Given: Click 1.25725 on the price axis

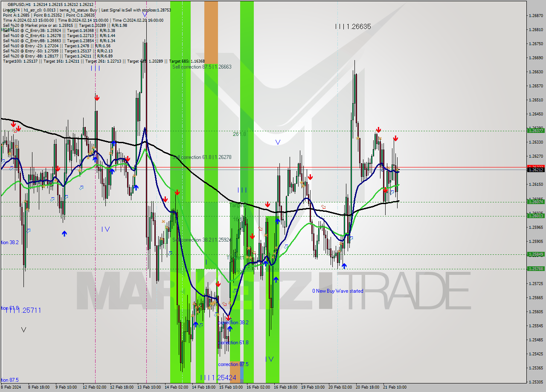Looking at the screenshot, I should click(x=536, y=284).
